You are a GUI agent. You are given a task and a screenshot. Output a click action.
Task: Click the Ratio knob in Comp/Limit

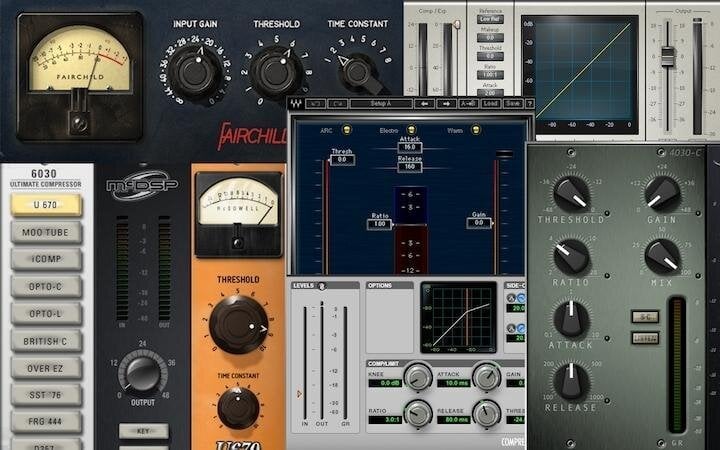[418, 413]
